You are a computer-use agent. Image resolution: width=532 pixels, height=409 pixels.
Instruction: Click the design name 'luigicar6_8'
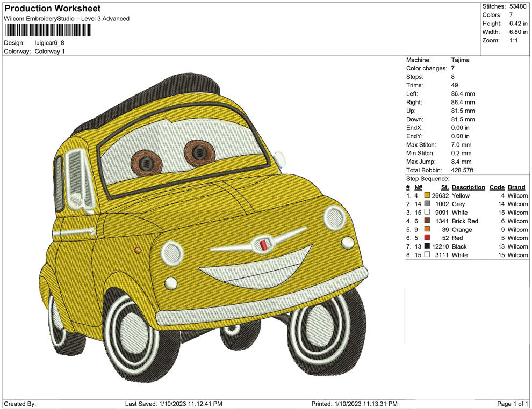49,43
